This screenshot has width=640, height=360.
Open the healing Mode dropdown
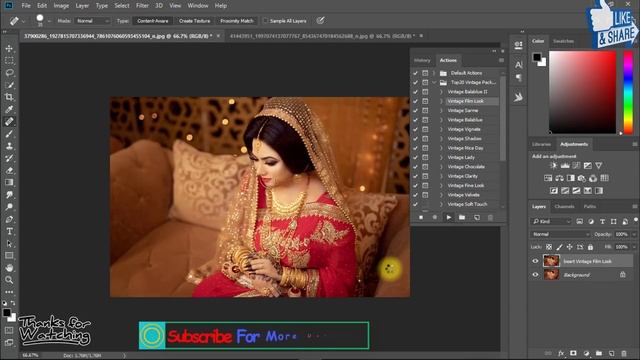pyautogui.click(x=93, y=21)
